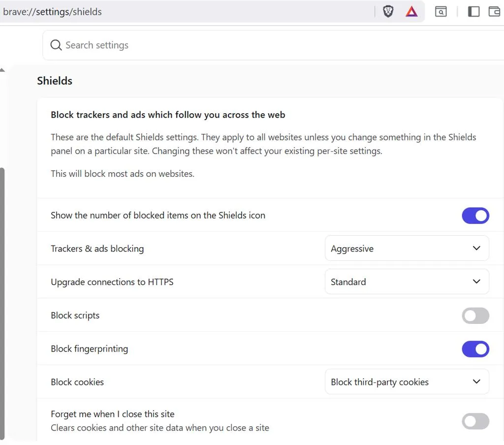Enable Forget me when I close this site
504x445 pixels.
pyautogui.click(x=475, y=421)
